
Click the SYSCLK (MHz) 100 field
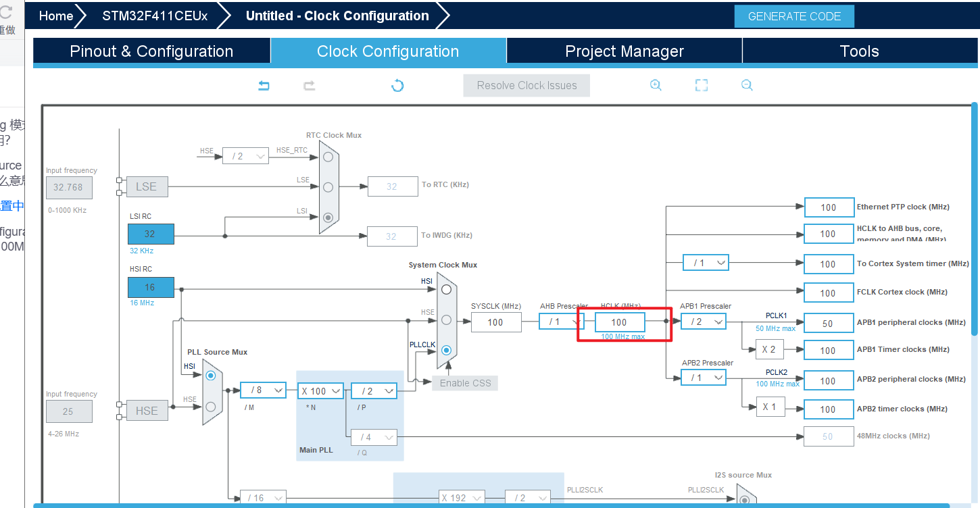(496, 322)
